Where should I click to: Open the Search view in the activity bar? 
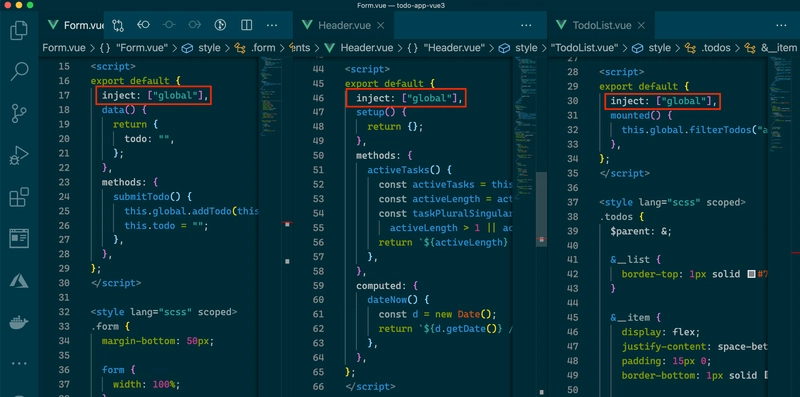pyautogui.click(x=19, y=72)
